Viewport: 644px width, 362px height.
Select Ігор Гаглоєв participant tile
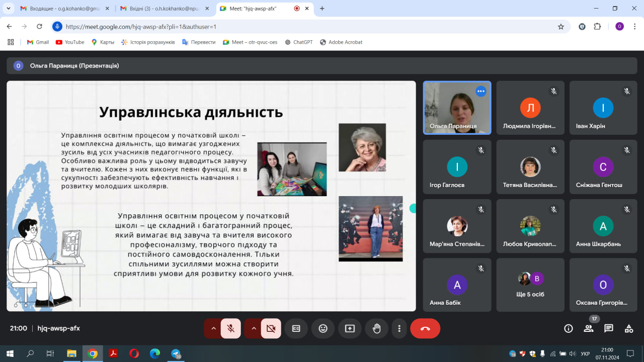point(457,167)
